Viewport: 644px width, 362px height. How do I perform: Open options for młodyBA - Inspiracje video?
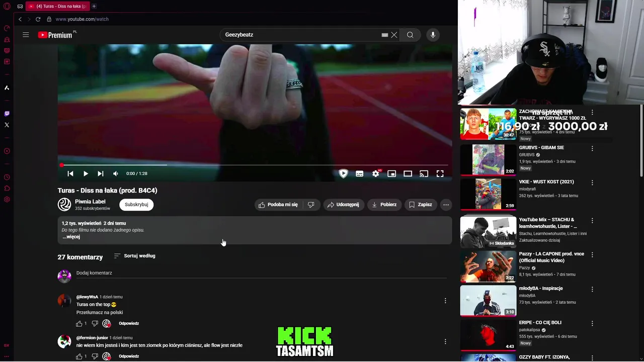[592, 289]
